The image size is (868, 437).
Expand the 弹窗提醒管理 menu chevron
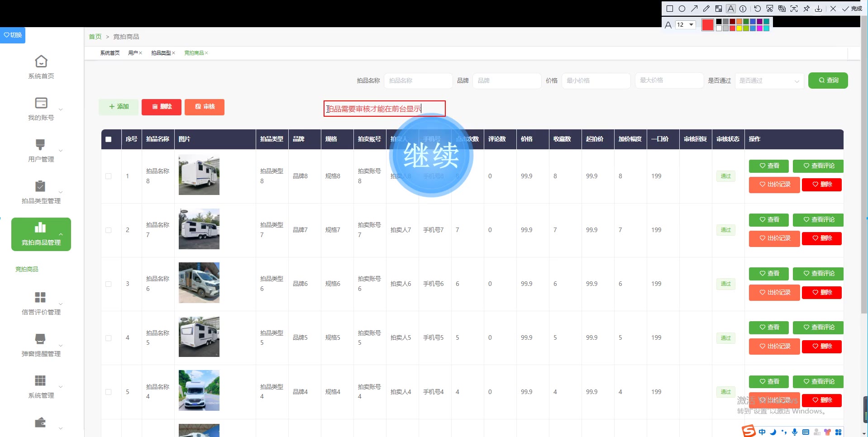(x=61, y=346)
